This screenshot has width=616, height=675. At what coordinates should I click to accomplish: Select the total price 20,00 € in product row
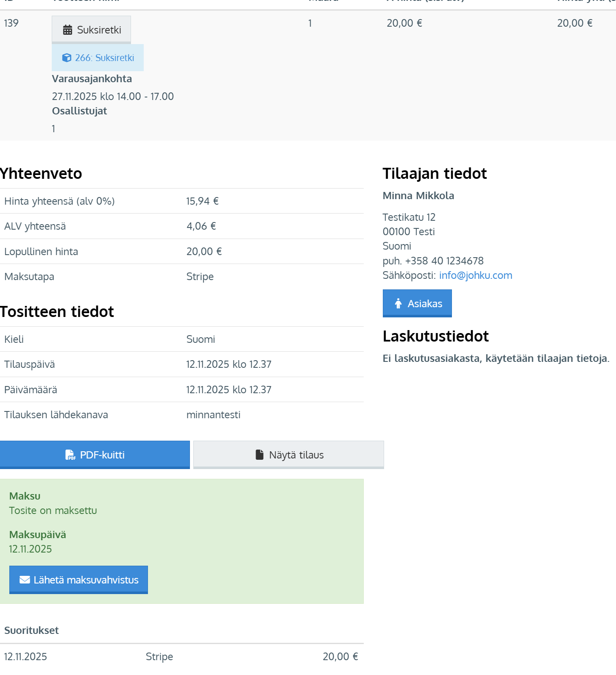coord(575,23)
